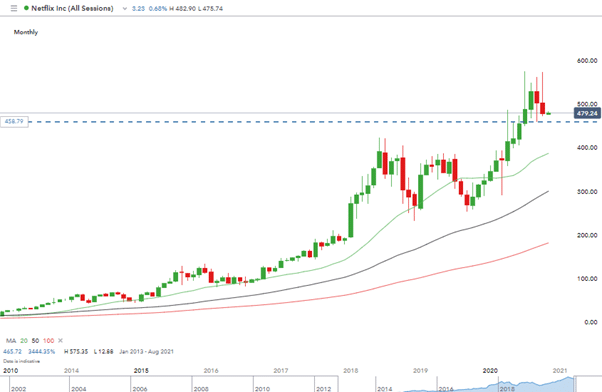Click the MA indicator label
602x392 pixels.
click(11, 341)
